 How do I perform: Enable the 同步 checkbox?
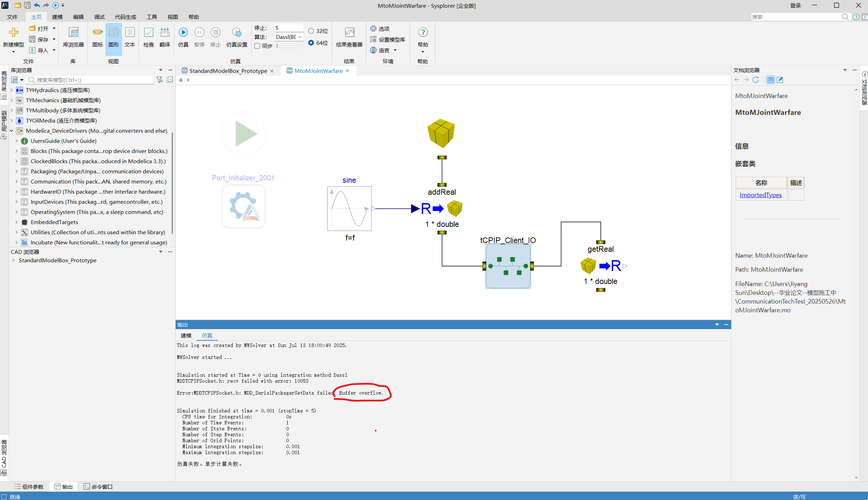point(257,46)
